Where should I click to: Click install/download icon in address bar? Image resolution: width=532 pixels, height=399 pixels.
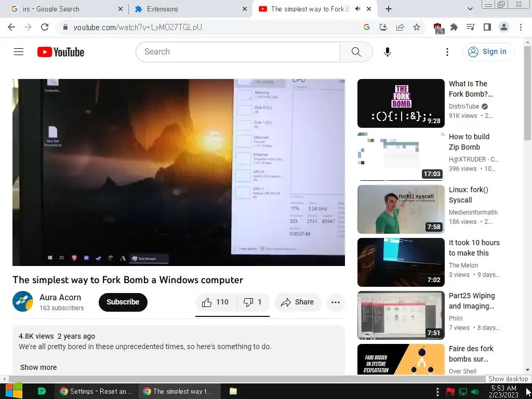(383, 27)
